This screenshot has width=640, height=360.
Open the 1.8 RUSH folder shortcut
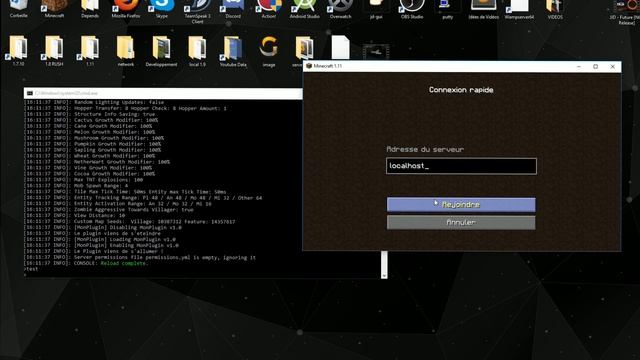pyautogui.click(x=54, y=51)
